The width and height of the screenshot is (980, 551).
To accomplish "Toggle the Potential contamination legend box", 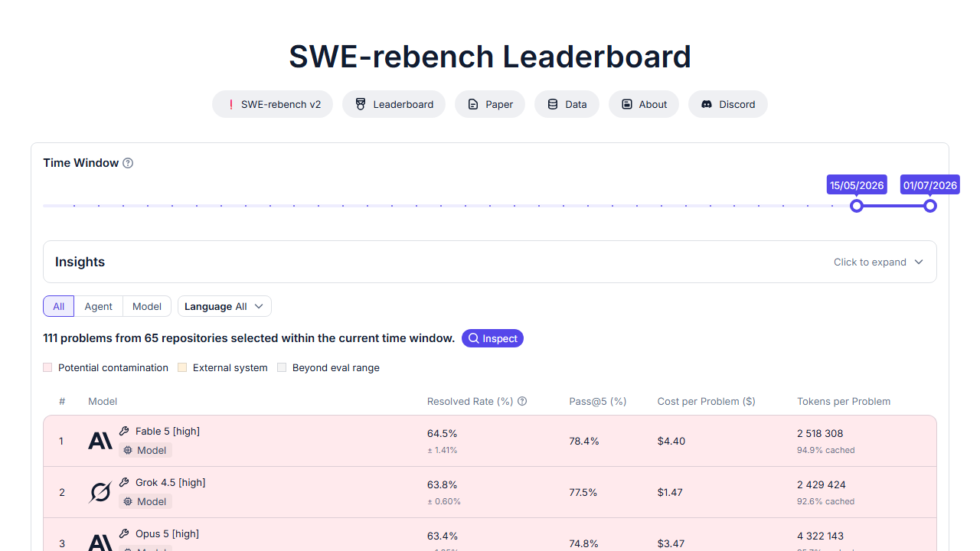I will [47, 367].
